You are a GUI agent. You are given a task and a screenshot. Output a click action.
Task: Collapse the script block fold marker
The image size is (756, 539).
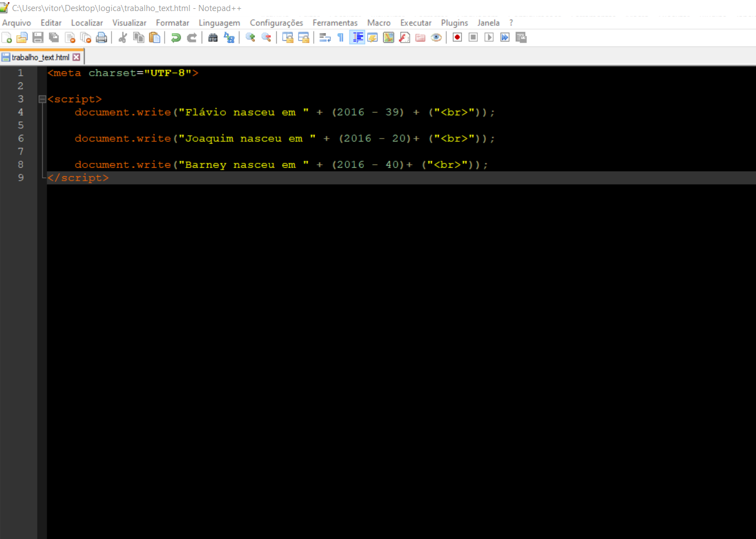(43, 99)
